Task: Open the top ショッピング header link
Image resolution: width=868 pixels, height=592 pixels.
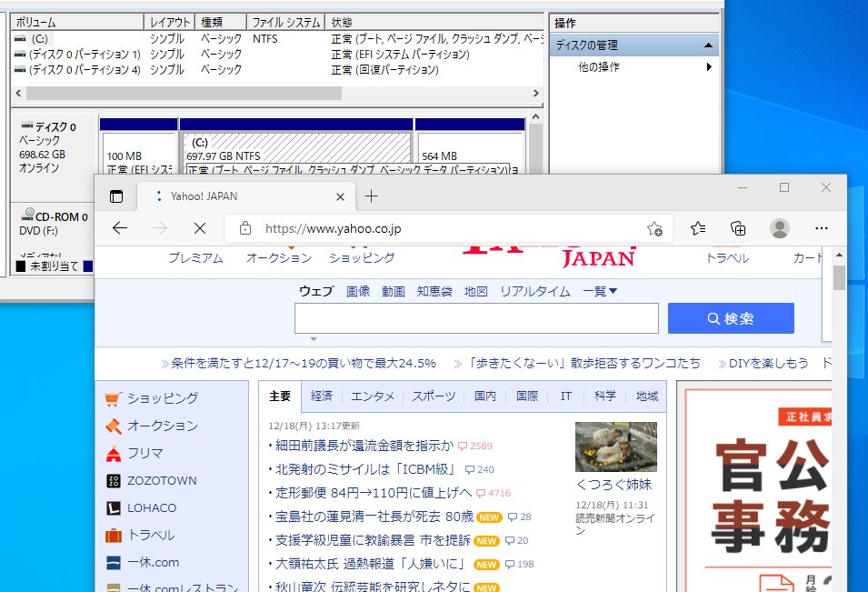Action: 362,258
